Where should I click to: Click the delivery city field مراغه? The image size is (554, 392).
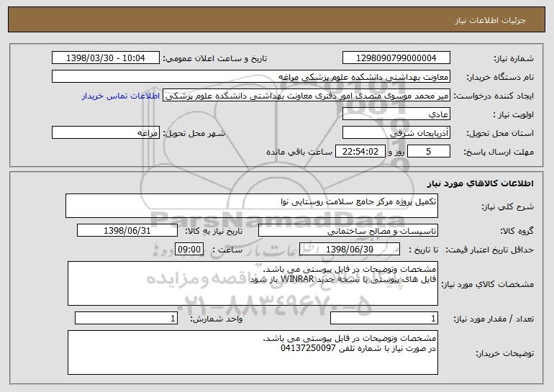pos(106,132)
